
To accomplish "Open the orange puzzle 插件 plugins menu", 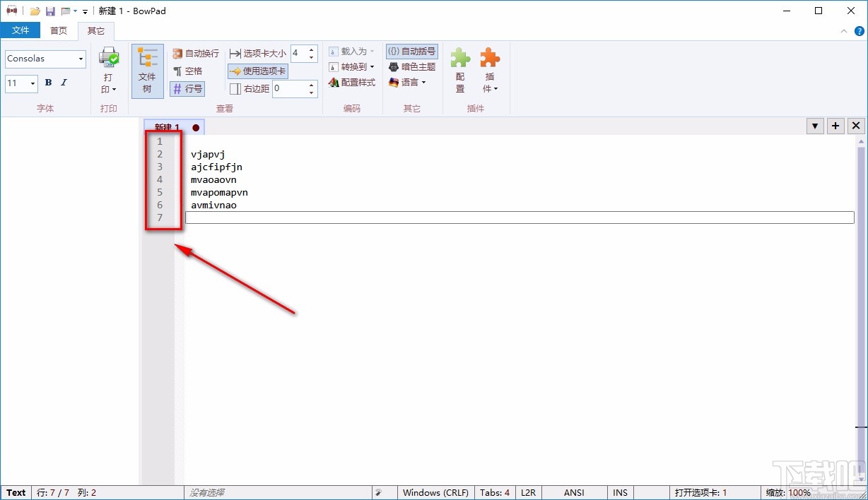I will [490, 71].
